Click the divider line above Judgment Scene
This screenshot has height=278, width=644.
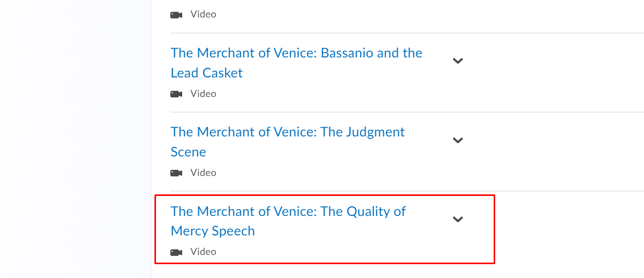407,112
